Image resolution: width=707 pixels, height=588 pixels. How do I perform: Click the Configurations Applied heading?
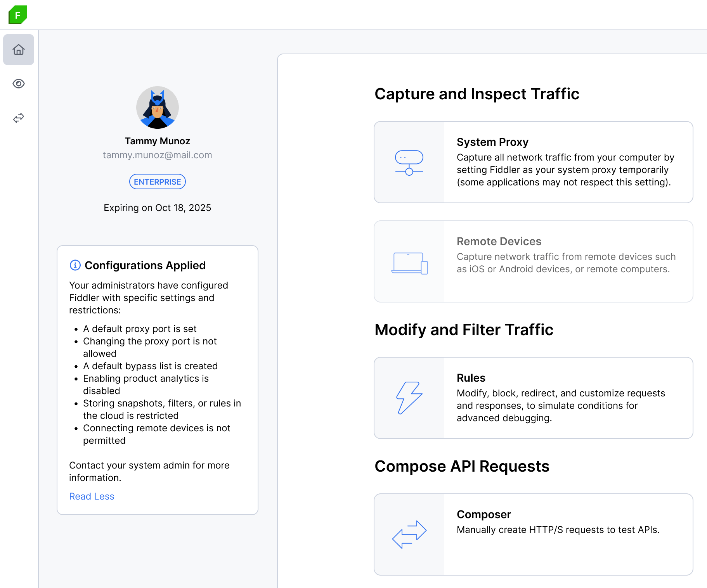click(x=145, y=265)
